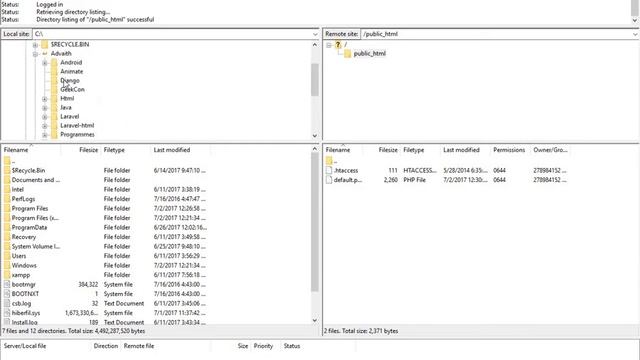Click the remote status '2 files. Total size: 2,371 bytes'
Viewport: 640px width, 360px height.
(361, 331)
